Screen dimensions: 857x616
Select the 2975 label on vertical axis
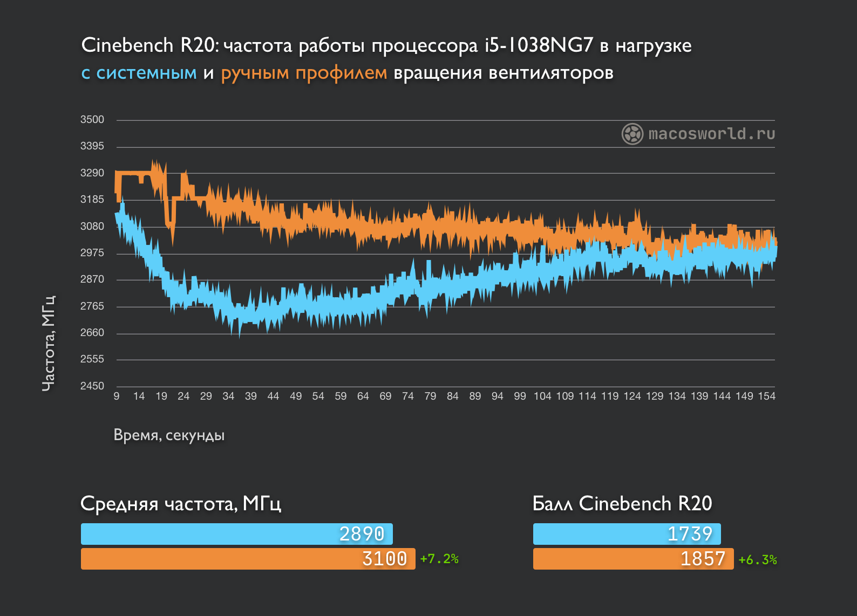[x=92, y=253]
